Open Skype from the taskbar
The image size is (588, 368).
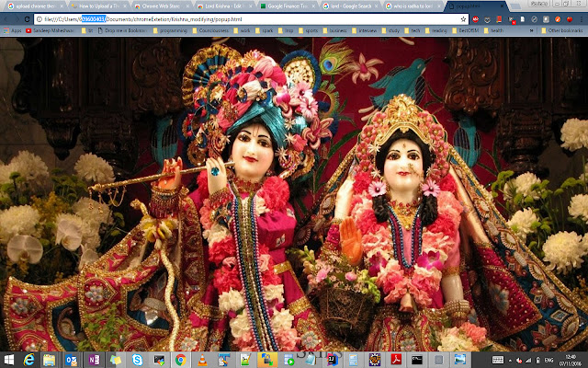pos(137,360)
